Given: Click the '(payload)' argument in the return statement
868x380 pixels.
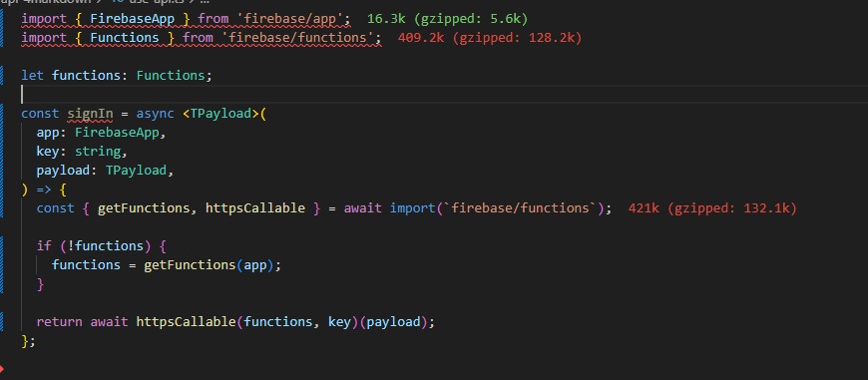Looking at the screenshot, I should coord(393,322).
